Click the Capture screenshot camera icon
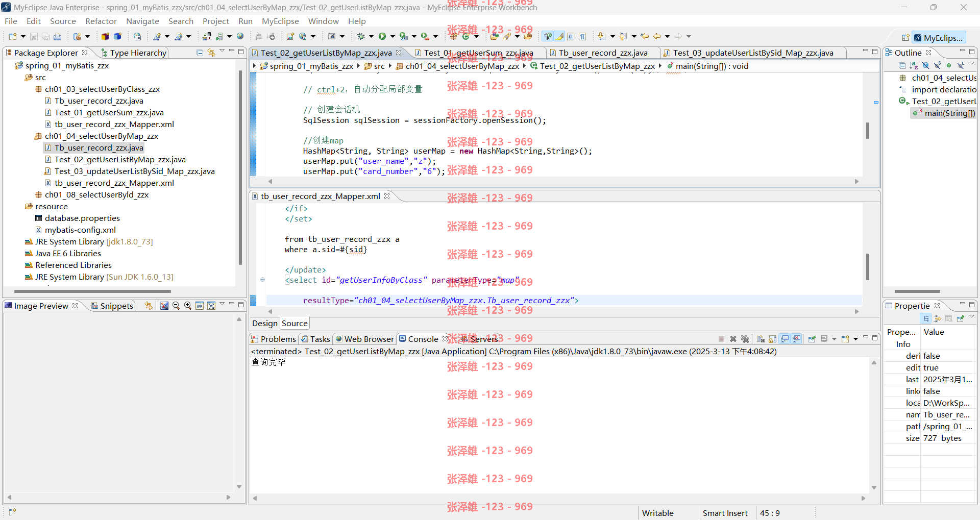Image resolution: width=980 pixels, height=520 pixels. (x=332, y=36)
